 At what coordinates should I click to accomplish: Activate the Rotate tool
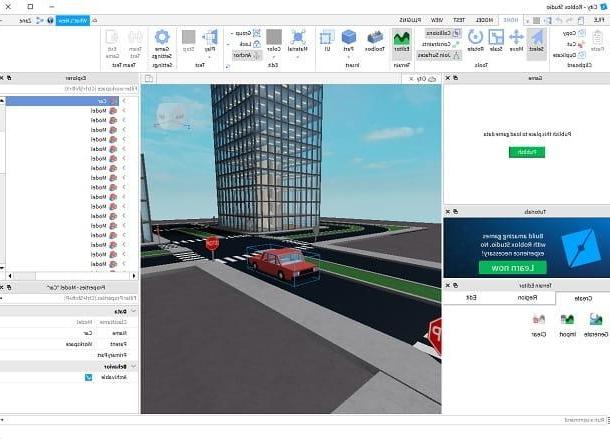(475, 41)
